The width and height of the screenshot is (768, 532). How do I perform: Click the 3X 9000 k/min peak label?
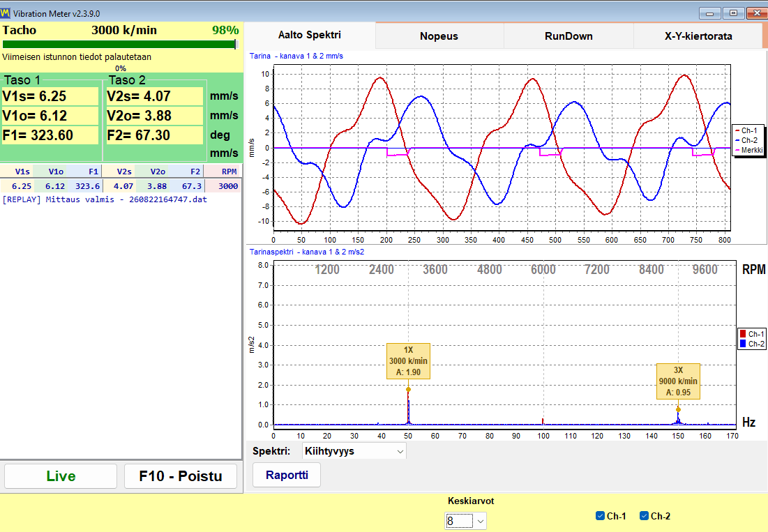(678, 381)
